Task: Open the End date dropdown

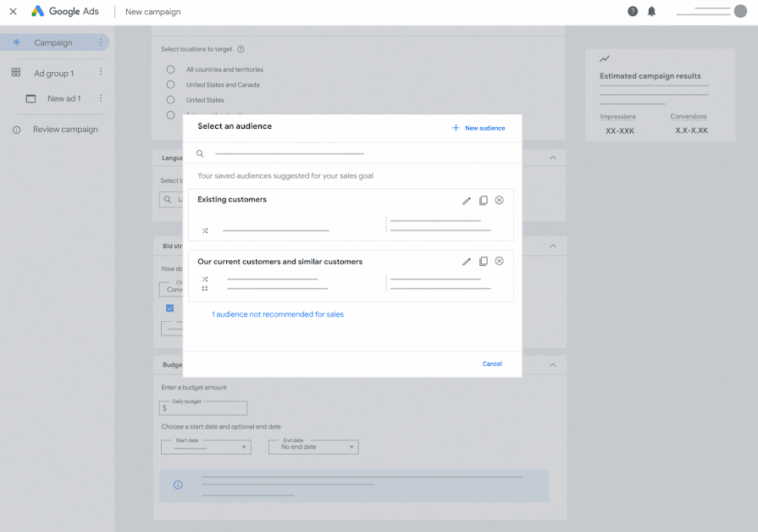Action: (313, 447)
